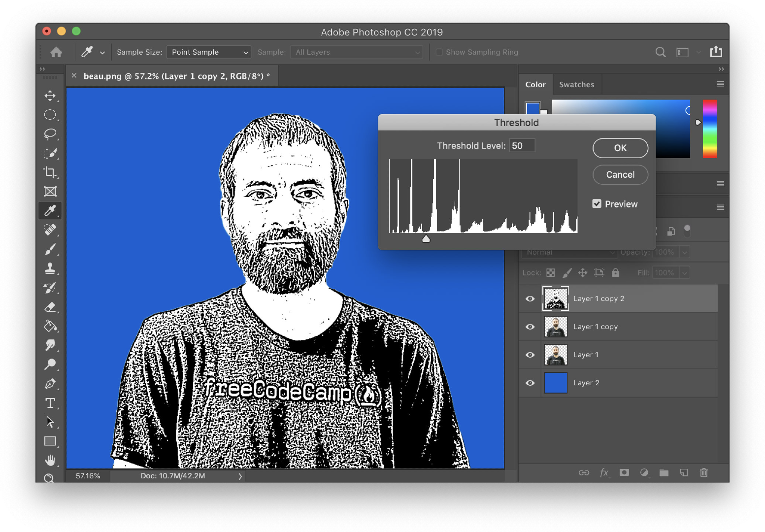Toggle visibility of Layer 2

coord(530,383)
